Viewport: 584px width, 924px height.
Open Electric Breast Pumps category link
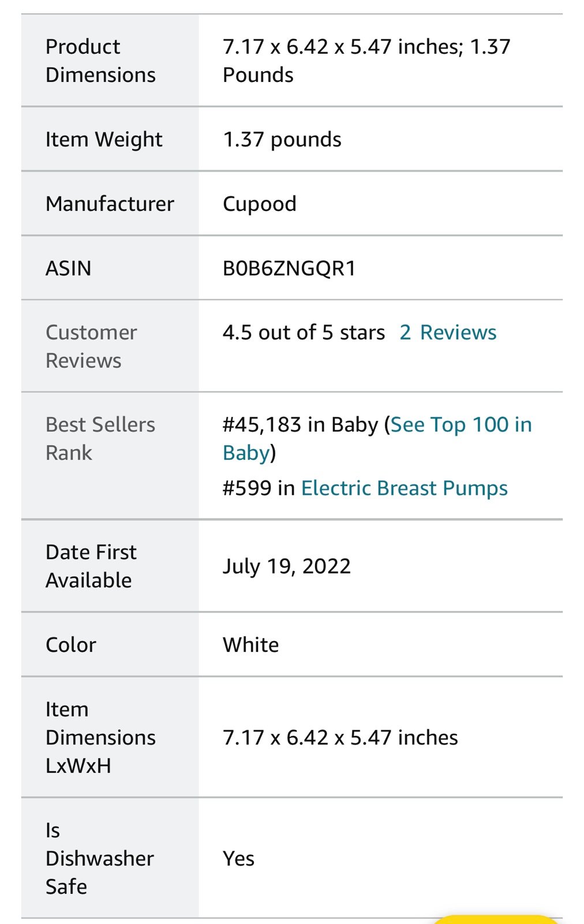tap(404, 489)
